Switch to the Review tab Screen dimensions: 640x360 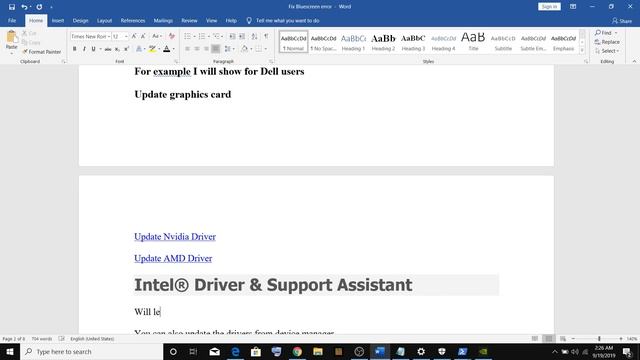click(189, 20)
